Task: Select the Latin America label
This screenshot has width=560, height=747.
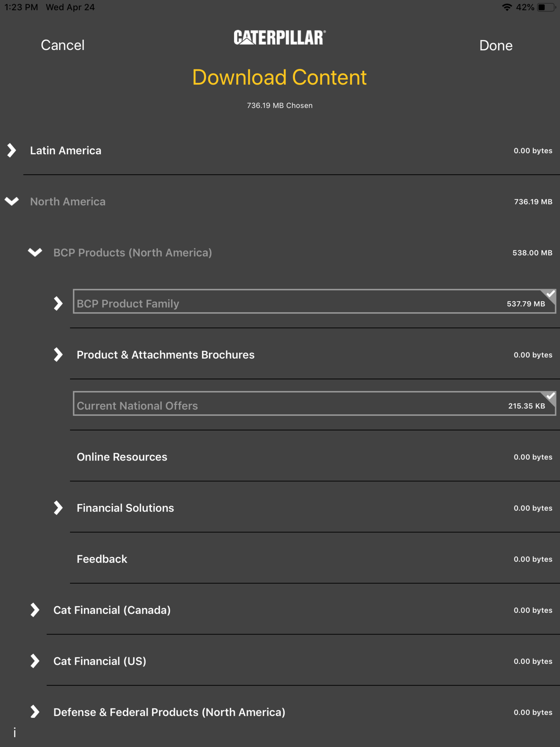Action: tap(66, 150)
